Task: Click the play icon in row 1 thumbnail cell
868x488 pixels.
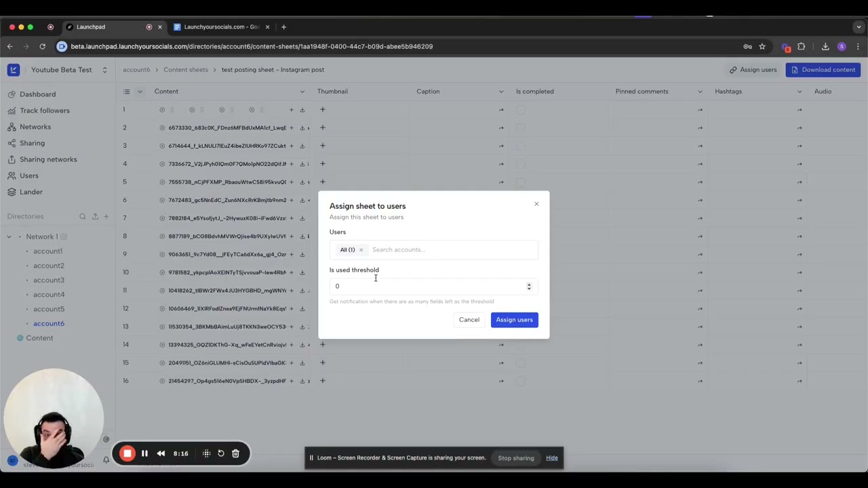Action: pyautogui.click(x=162, y=109)
